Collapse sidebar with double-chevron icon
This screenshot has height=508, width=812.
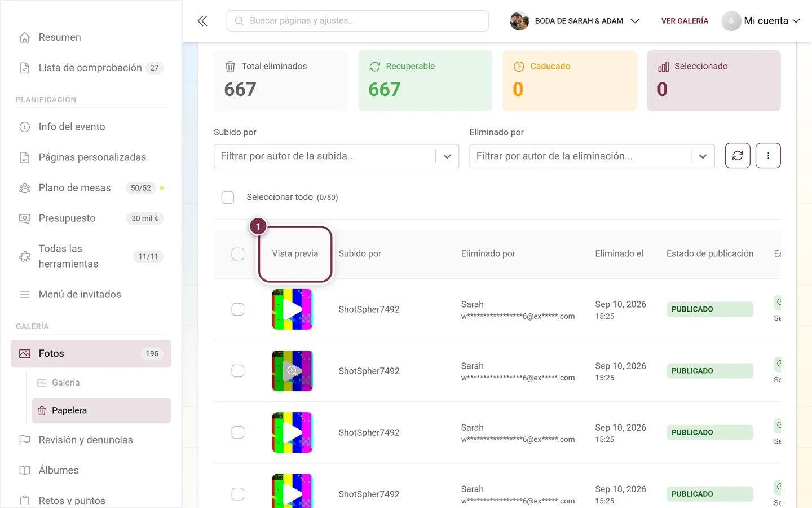tap(202, 21)
